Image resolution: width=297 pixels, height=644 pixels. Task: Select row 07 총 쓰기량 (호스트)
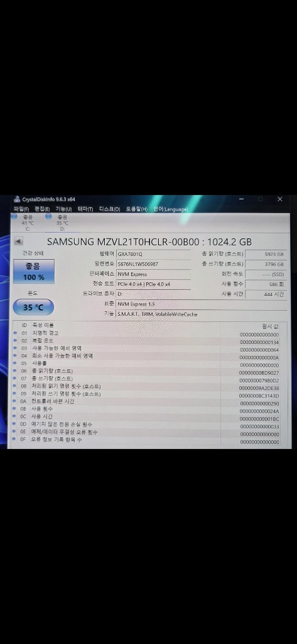coord(147,379)
